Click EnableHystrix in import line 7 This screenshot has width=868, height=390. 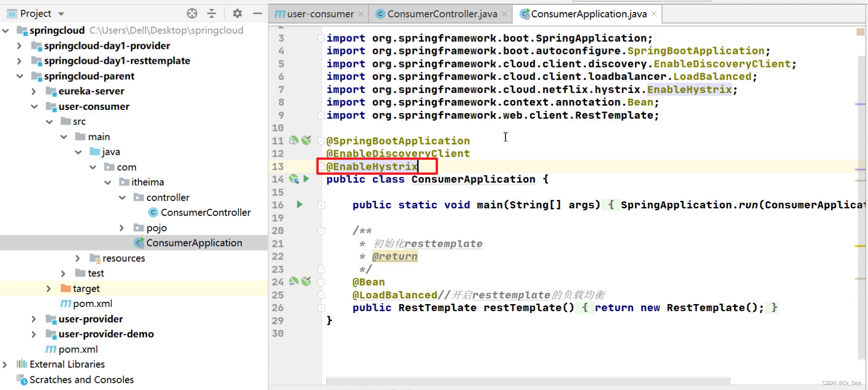pyautogui.click(x=690, y=89)
